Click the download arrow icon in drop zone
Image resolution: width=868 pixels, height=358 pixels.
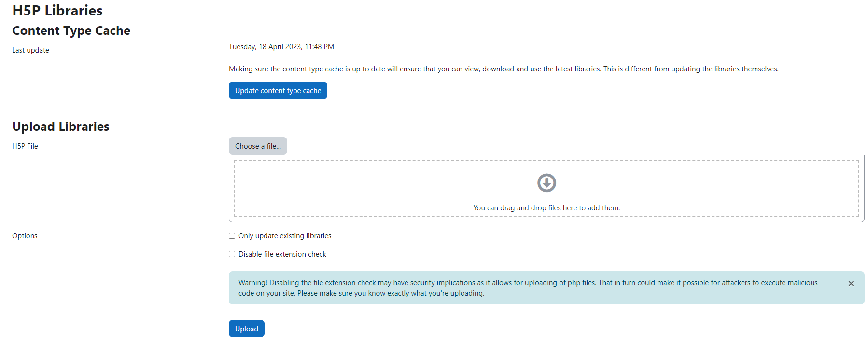[x=546, y=183]
